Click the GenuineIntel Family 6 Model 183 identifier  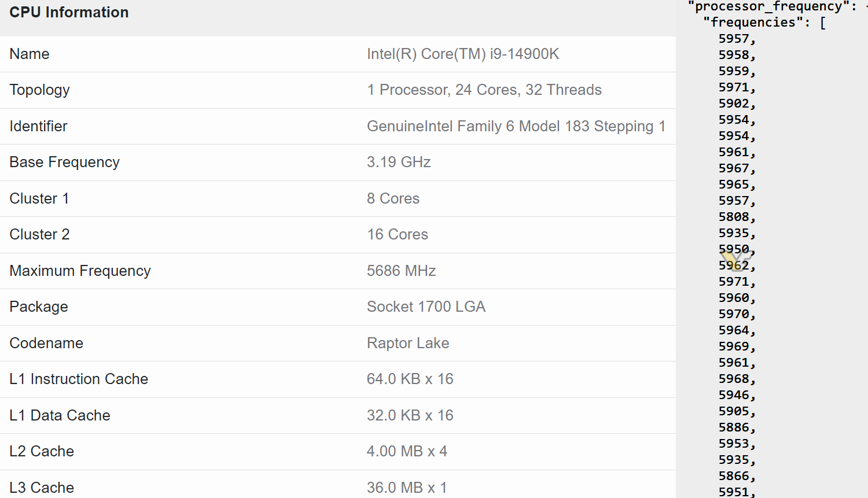pos(516,126)
